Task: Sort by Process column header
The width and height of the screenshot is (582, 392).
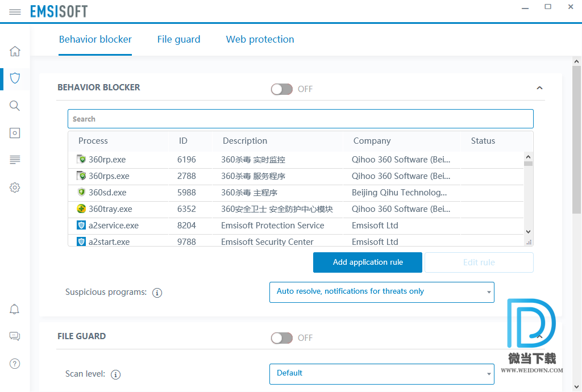Action: [93, 141]
